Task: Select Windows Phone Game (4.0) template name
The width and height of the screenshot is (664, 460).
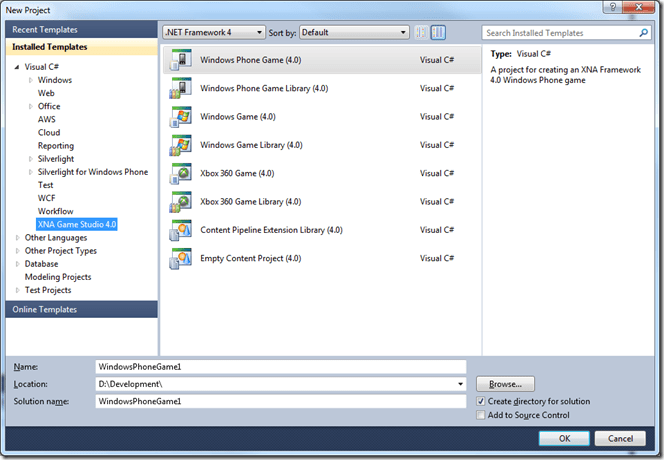Action: click(251, 60)
